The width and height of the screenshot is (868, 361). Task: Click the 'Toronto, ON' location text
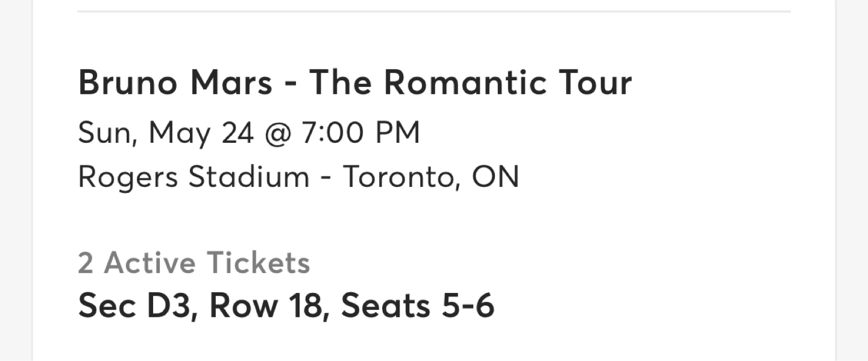(431, 177)
